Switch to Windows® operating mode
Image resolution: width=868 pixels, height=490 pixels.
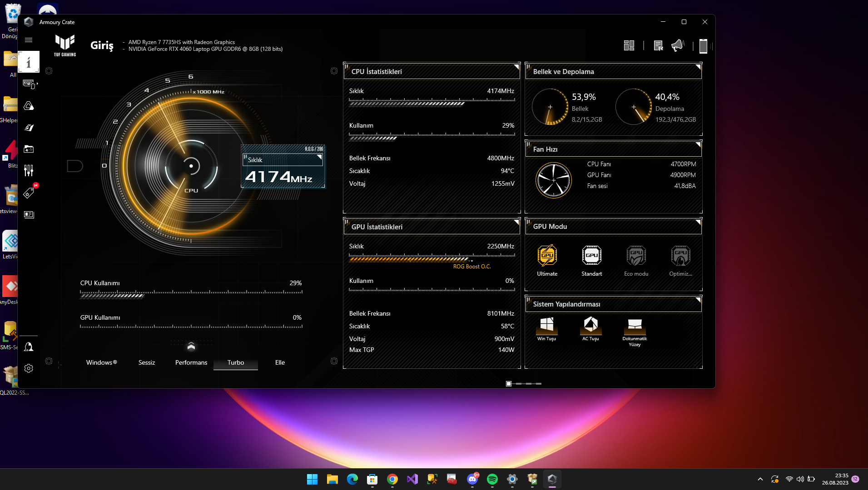[102, 362]
